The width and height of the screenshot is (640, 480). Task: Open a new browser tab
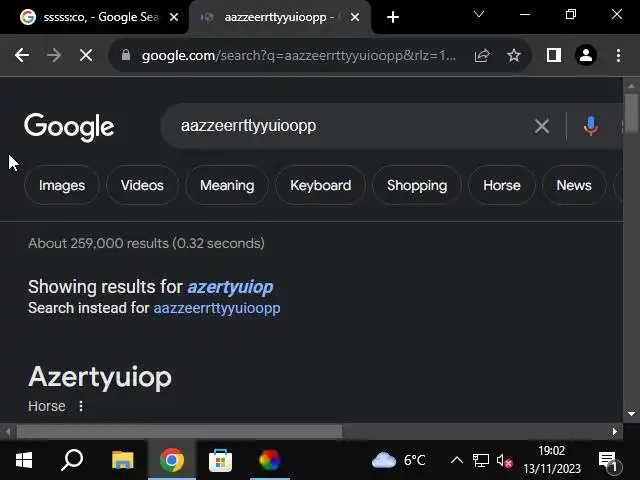coord(393,17)
